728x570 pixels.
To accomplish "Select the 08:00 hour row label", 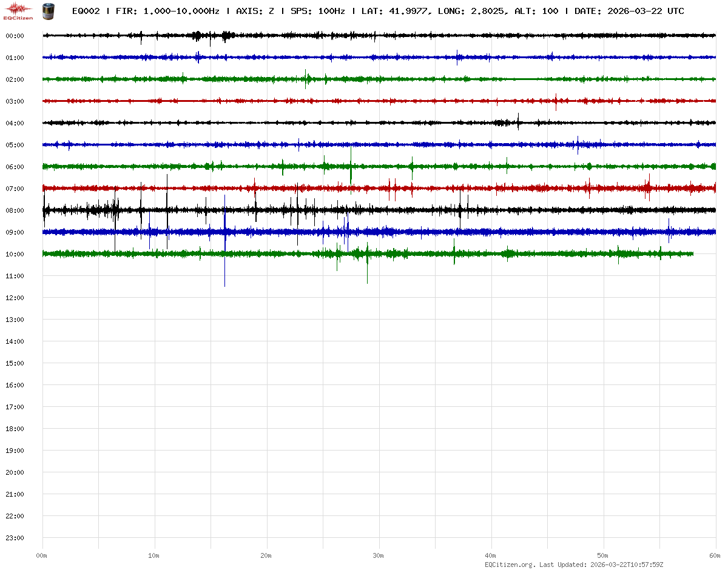I will [x=15, y=210].
